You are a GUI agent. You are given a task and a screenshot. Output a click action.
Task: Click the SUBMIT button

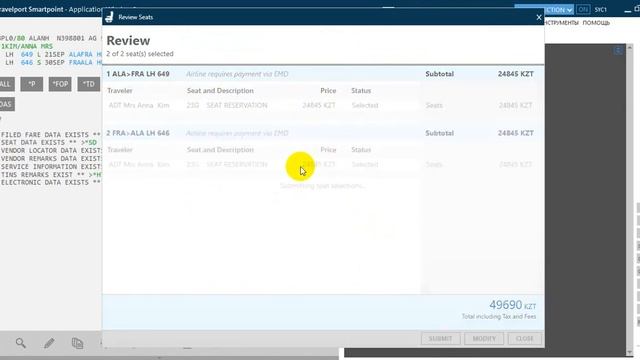click(x=440, y=338)
